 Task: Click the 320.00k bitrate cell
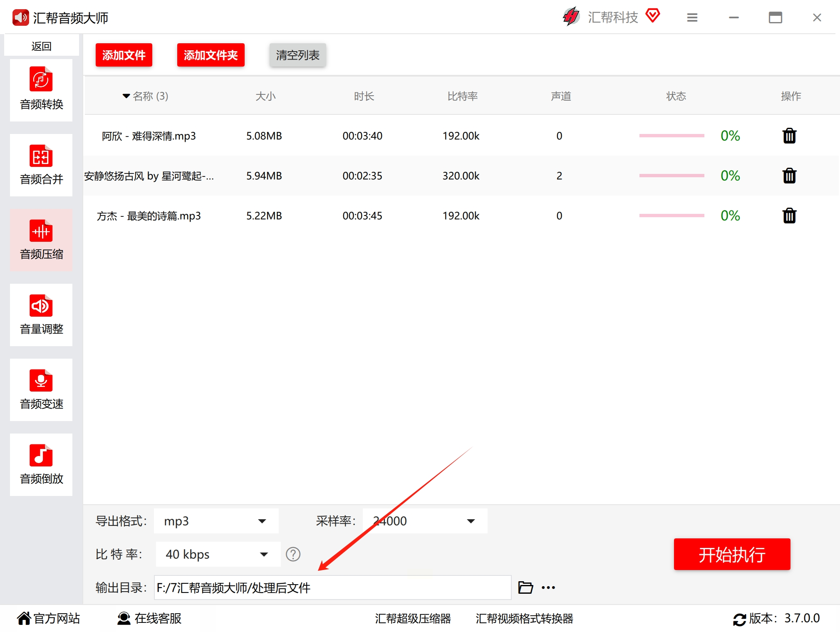(461, 176)
